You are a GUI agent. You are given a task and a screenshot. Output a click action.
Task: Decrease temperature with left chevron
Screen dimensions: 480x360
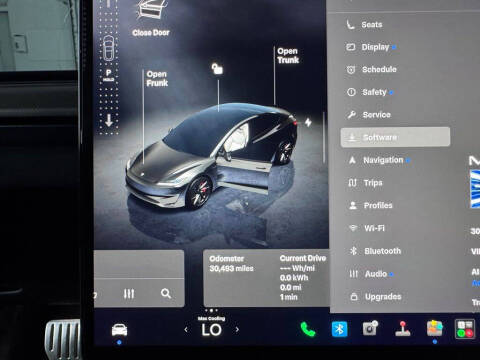[186, 330]
